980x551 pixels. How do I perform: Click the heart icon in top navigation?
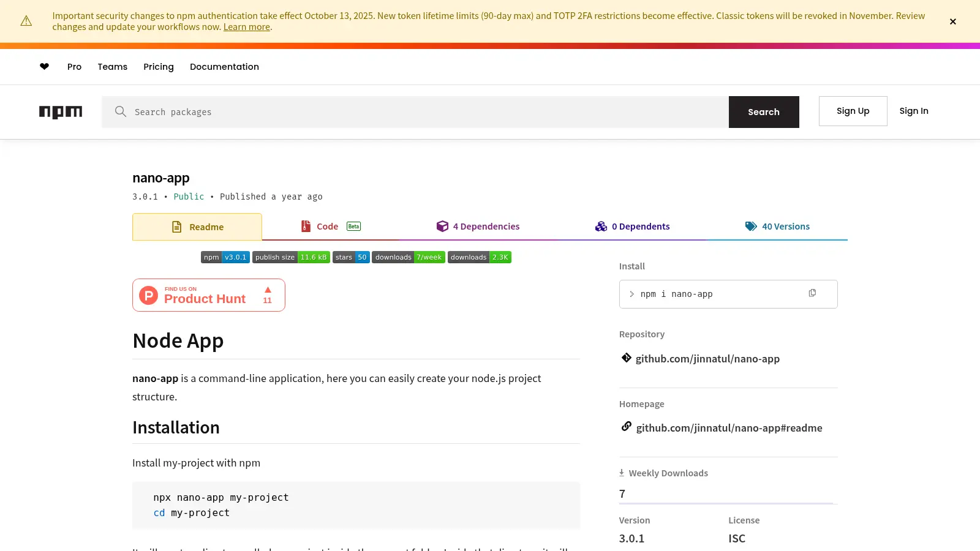44,67
